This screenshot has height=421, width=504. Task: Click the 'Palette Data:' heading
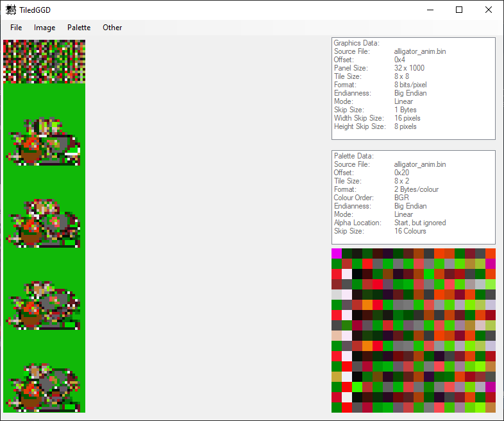(x=353, y=156)
